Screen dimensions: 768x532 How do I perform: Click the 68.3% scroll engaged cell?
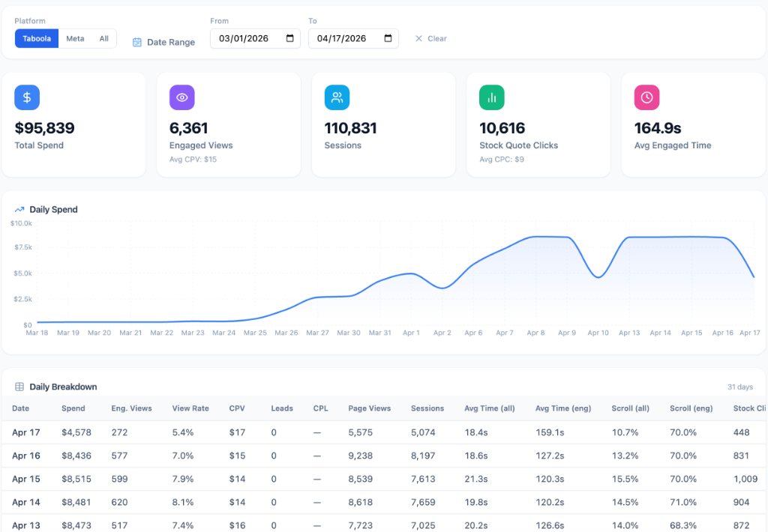[x=683, y=526]
